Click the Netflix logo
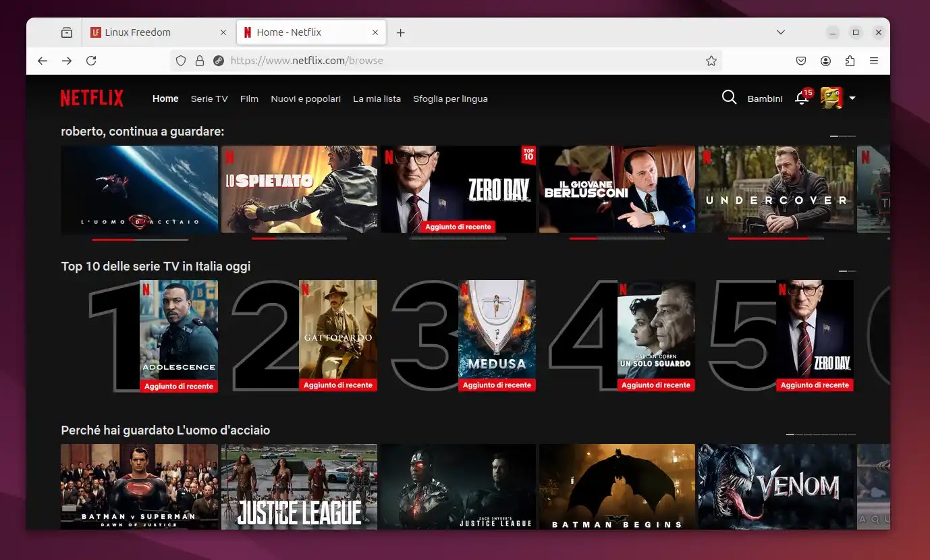 tap(92, 99)
